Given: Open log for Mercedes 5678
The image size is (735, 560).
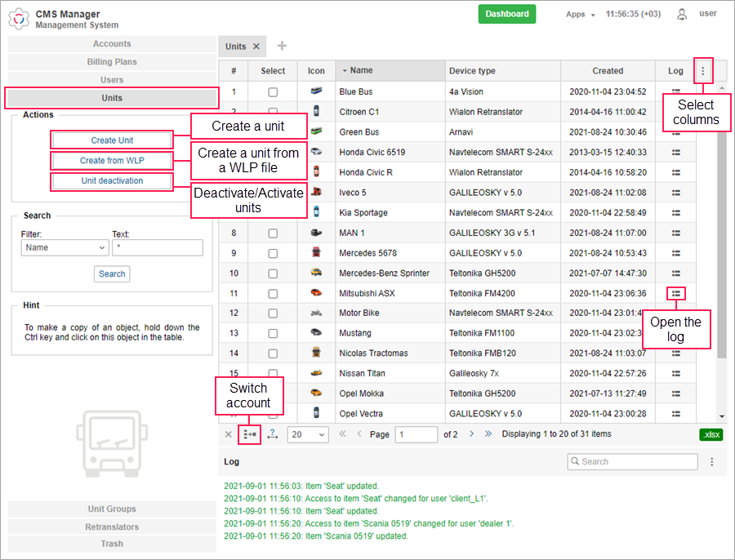Looking at the screenshot, I should (675, 253).
